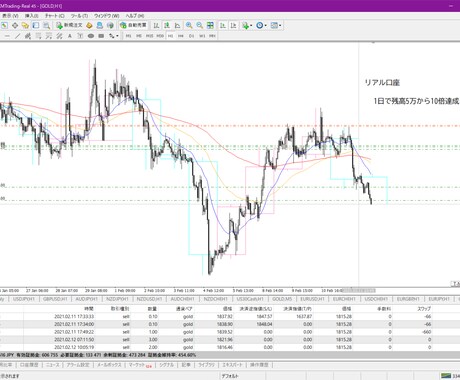Switch timeframe to M30

(160, 36)
